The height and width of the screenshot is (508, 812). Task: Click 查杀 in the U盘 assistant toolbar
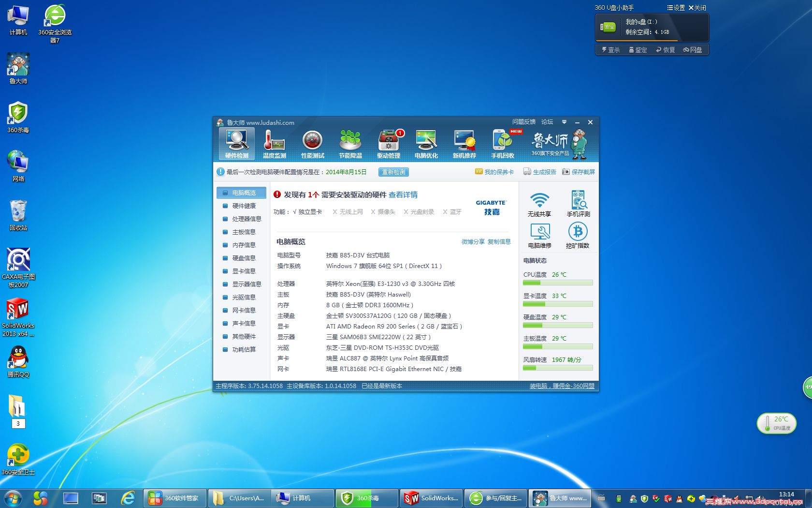611,50
